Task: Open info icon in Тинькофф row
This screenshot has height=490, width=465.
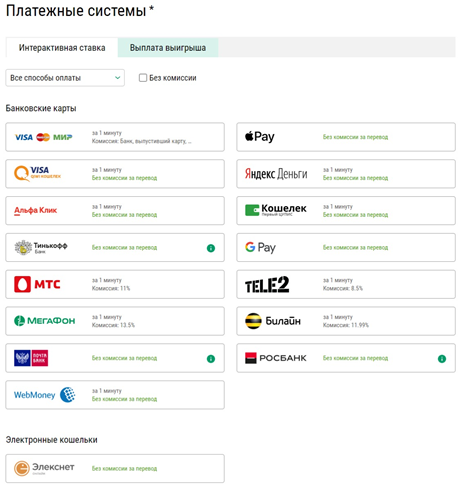Action: (x=211, y=248)
